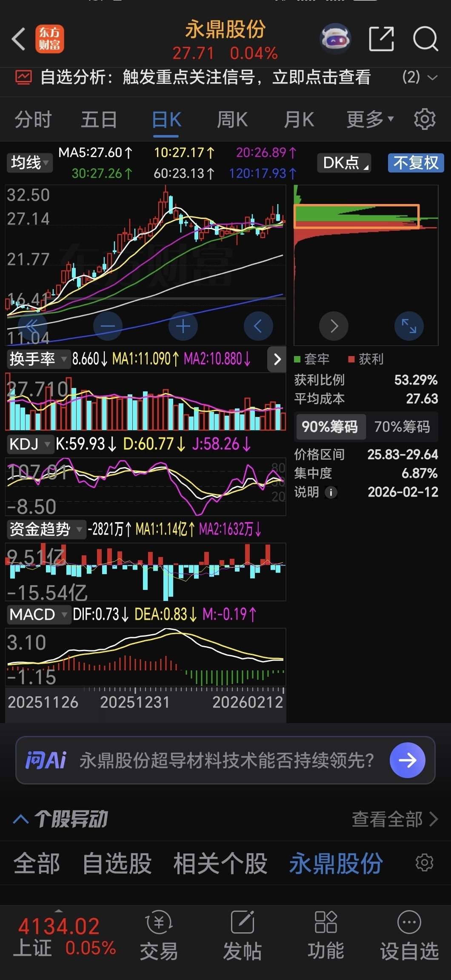This screenshot has width=451, height=980.
Task: Open the 更多 period dropdown
Action: point(370,119)
